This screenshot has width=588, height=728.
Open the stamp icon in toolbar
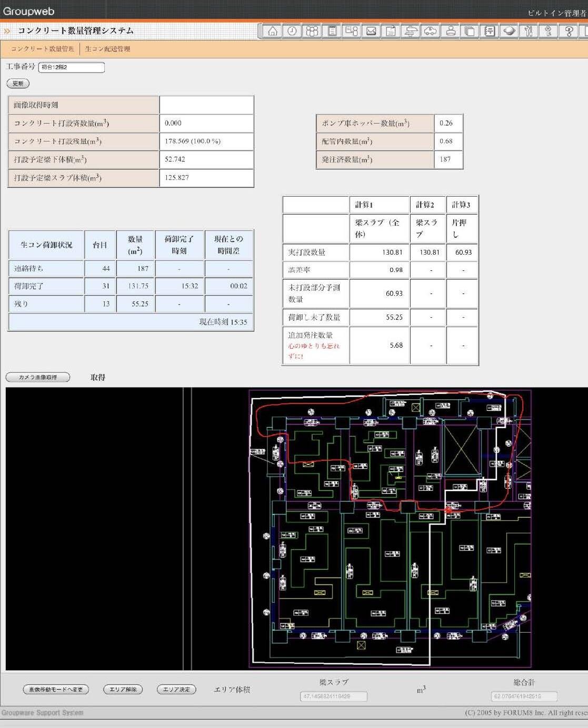tap(450, 31)
